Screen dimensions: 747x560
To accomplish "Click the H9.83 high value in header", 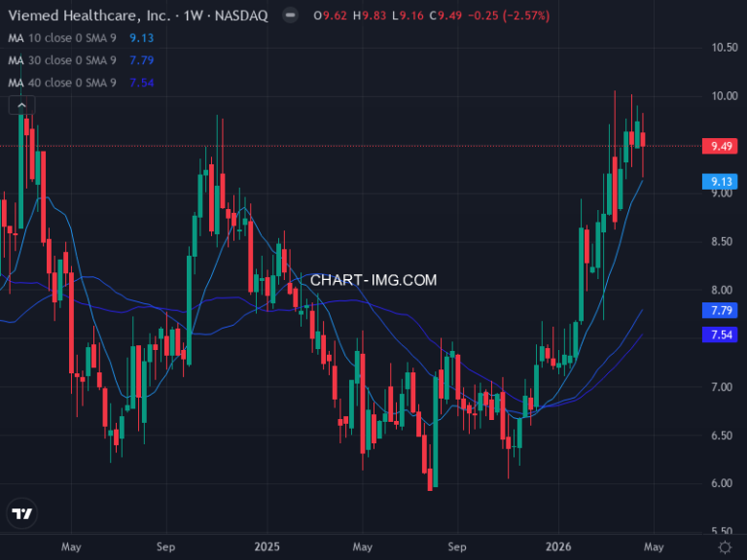I will pyautogui.click(x=370, y=16).
